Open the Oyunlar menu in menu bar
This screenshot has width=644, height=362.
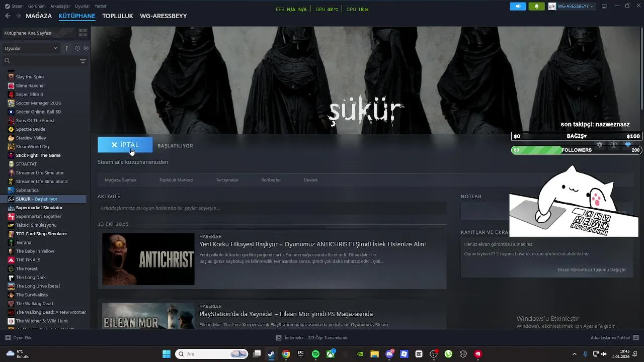(x=83, y=6)
